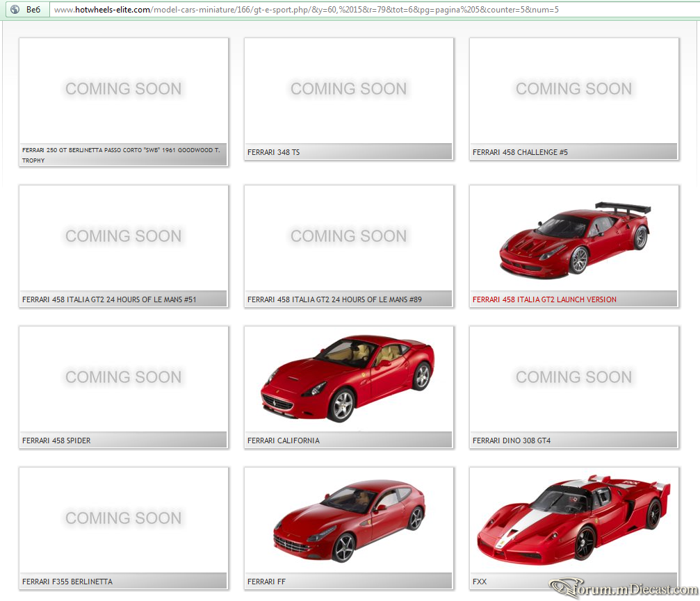Open Ferrari 458 Italia GT2 Launch Version link

click(x=544, y=299)
